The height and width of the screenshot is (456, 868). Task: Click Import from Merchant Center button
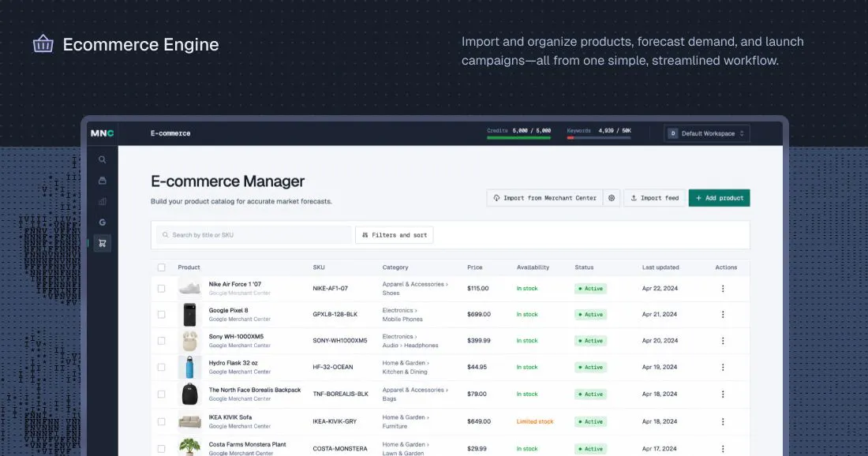click(x=544, y=198)
